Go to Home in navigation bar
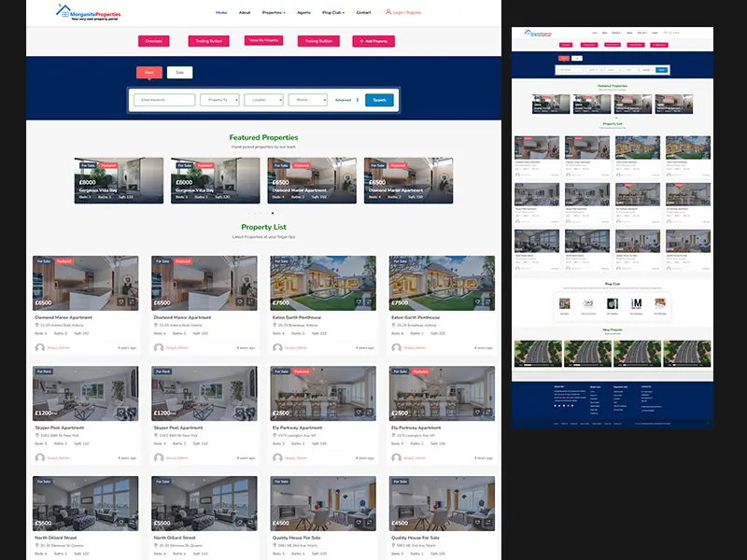This screenshot has height=560, width=747. pyautogui.click(x=221, y=12)
